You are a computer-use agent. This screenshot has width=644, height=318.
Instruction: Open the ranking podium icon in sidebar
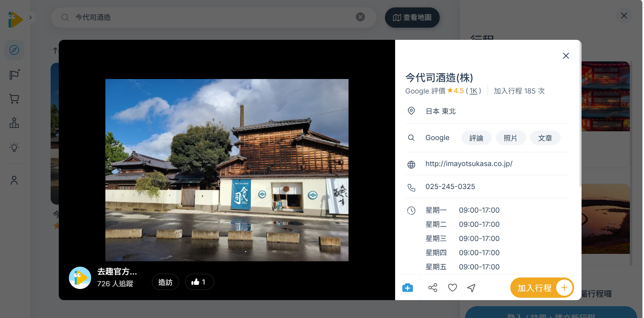click(14, 123)
